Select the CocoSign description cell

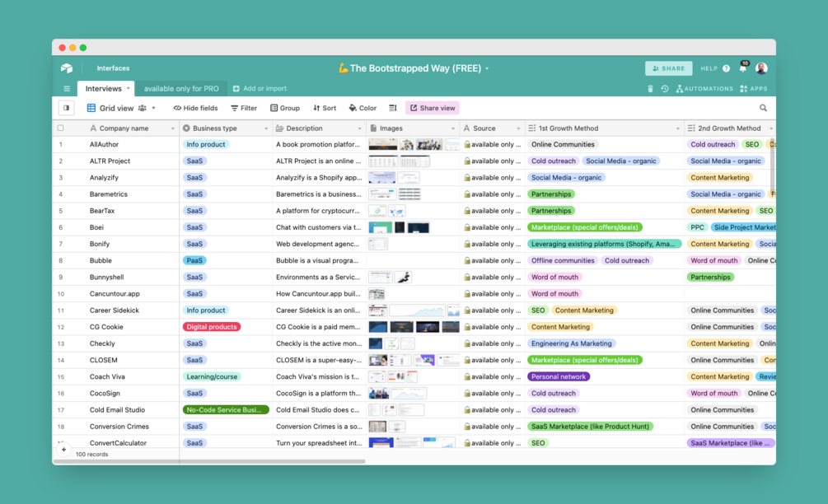coord(320,393)
